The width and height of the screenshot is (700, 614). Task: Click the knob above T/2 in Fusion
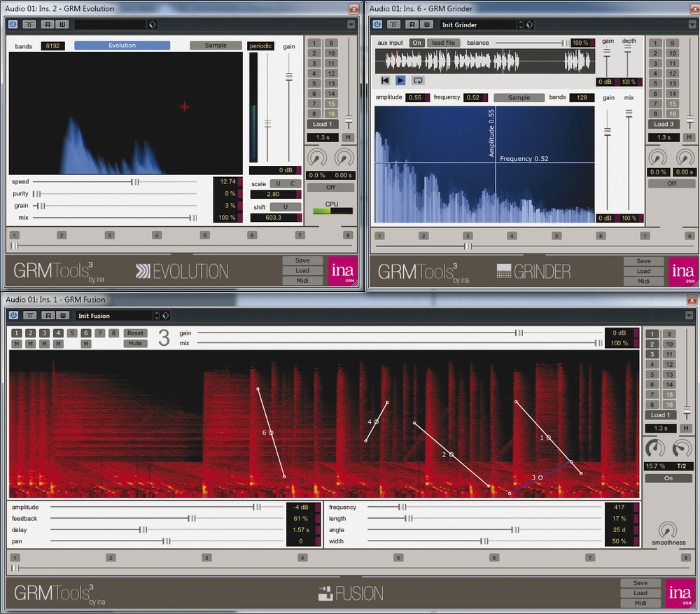click(x=682, y=448)
